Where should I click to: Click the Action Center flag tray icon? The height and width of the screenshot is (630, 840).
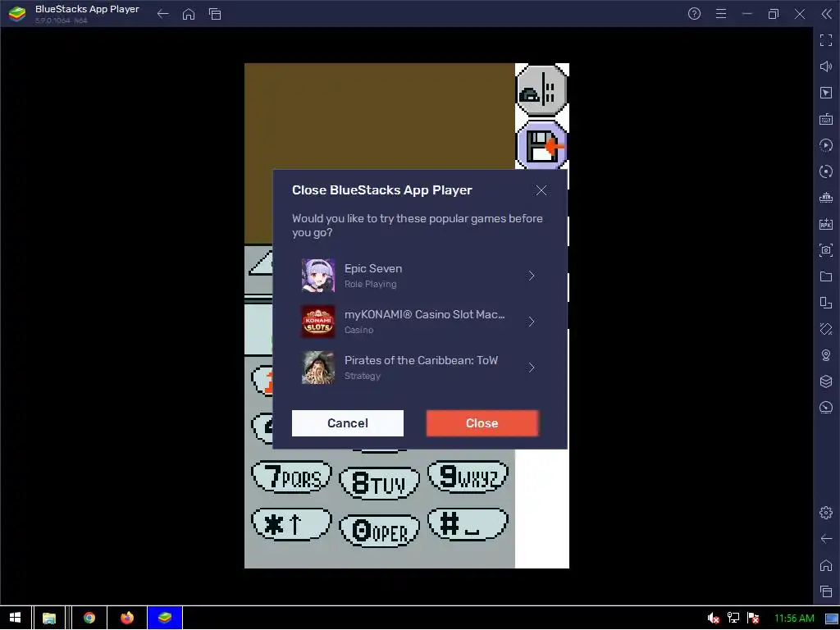753,619
